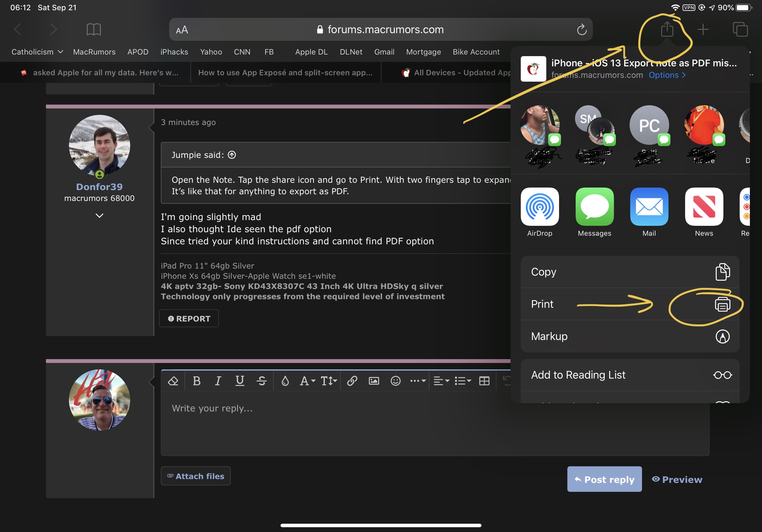This screenshot has width=762, height=532.
Task: Open the AA reader view menu
Action: click(x=182, y=30)
